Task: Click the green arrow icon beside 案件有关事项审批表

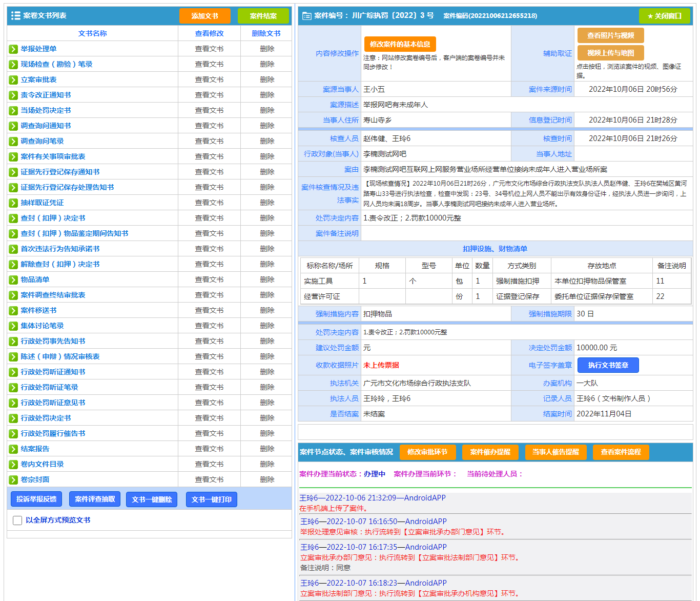Action: [13, 157]
